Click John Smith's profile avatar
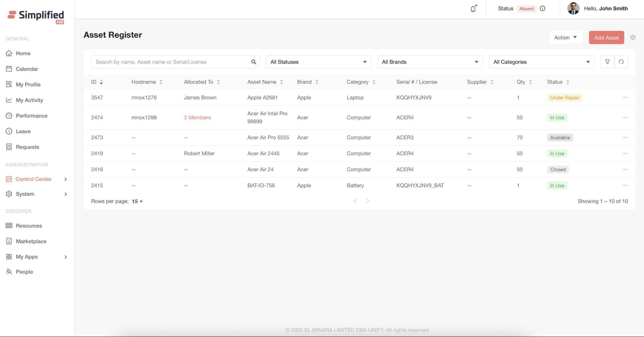Screen dimensions: 644x337 coord(573,9)
